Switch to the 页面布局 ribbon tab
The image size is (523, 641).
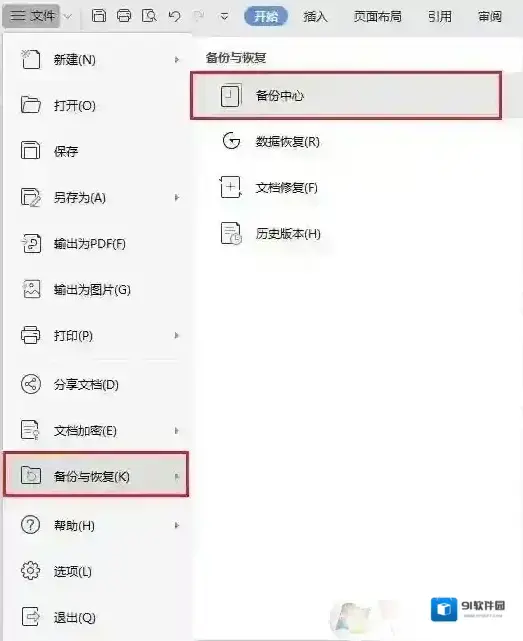tap(377, 16)
